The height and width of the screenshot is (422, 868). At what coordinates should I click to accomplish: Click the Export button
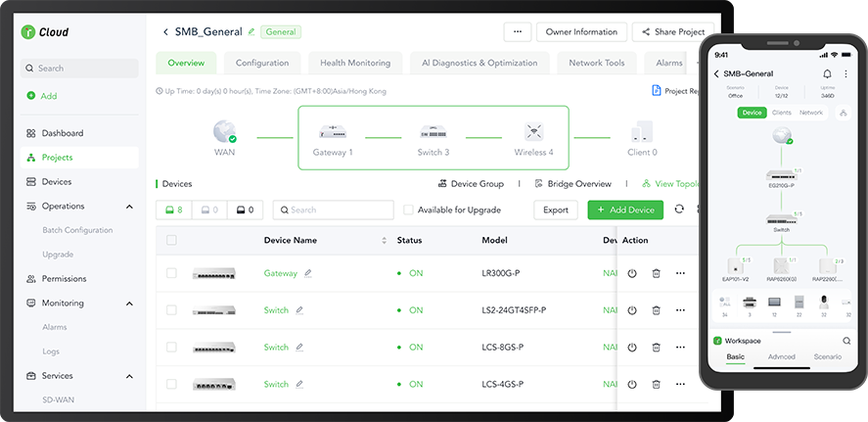point(555,210)
